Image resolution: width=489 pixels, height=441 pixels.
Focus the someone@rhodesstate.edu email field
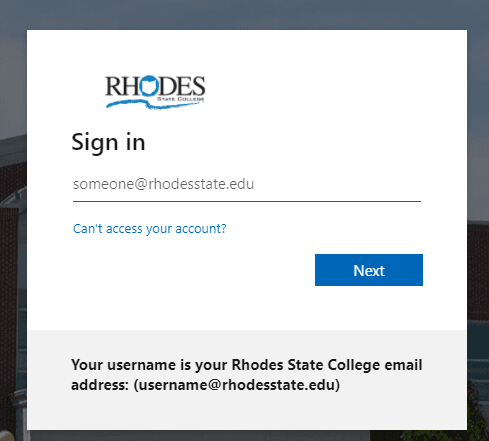coord(247,184)
